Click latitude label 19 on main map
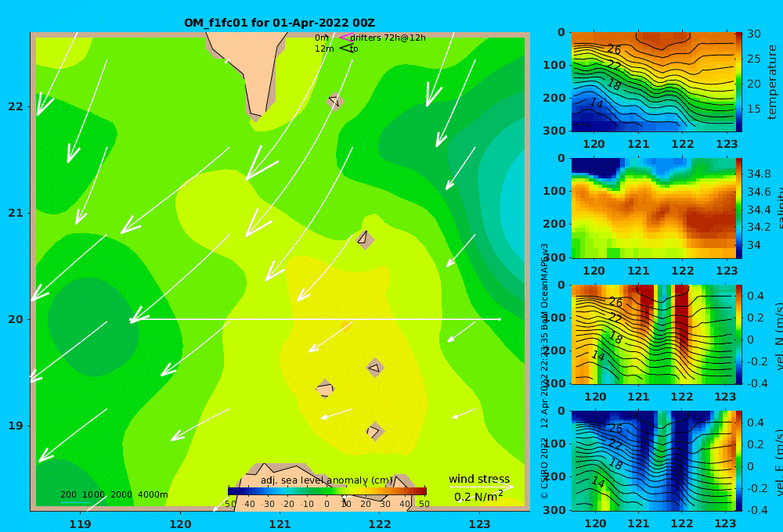Viewport: 783px width, 532px height. point(16,426)
